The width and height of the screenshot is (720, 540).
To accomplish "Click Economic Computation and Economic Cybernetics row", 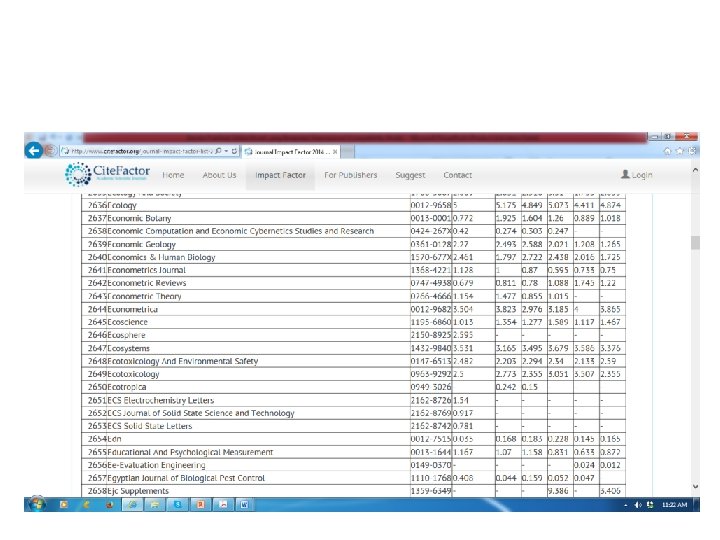I will coord(241,231).
